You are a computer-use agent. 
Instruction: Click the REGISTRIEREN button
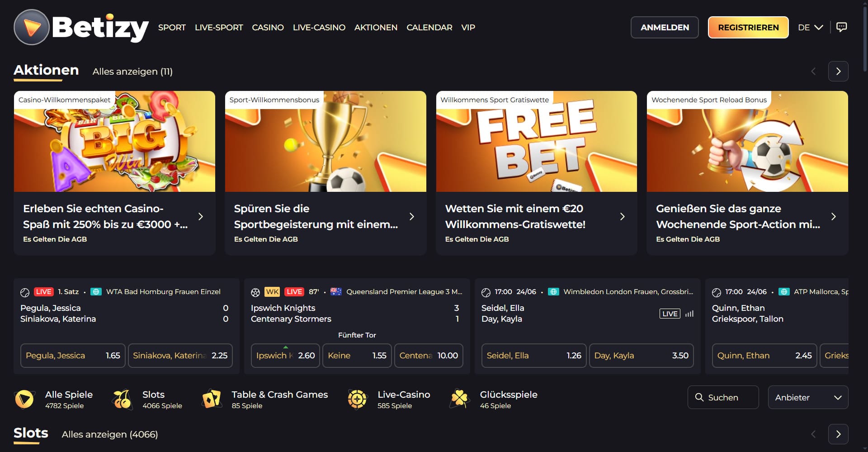point(748,27)
